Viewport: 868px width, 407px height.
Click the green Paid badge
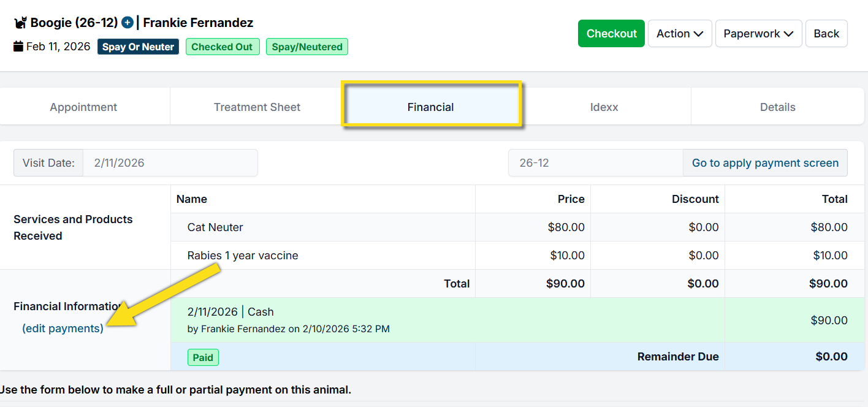coord(203,357)
